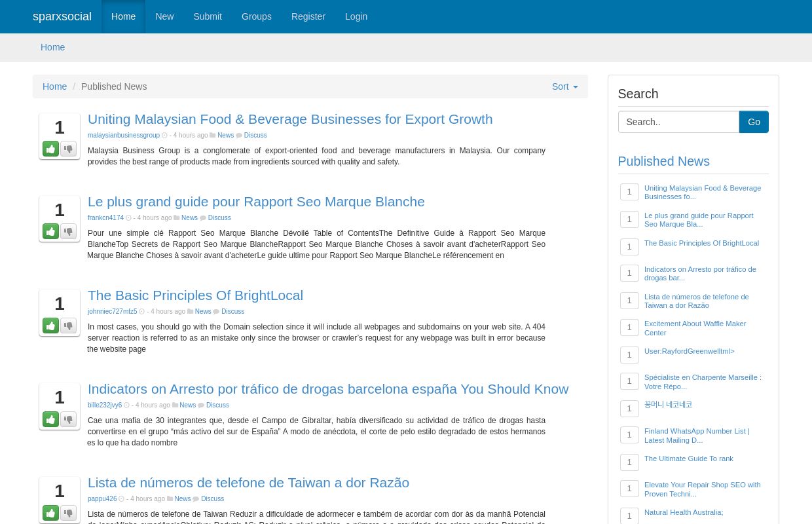812x524 pixels.
Task: Open the Groups menu item
Action: pos(257,16)
